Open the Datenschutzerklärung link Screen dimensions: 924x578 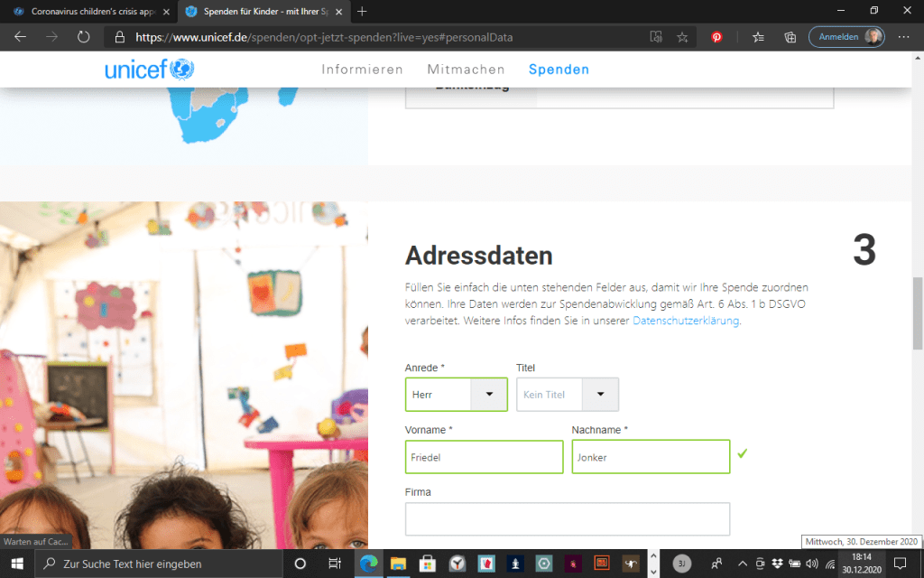point(686,321)
